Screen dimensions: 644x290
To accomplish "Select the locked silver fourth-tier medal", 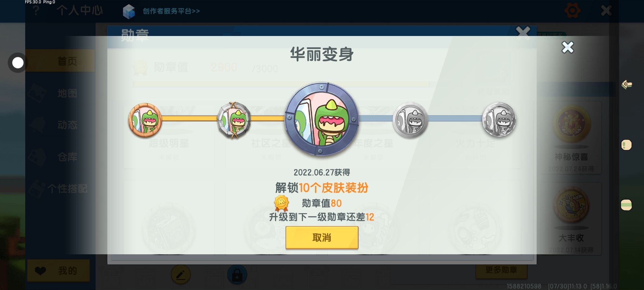I will click(410, 120).
